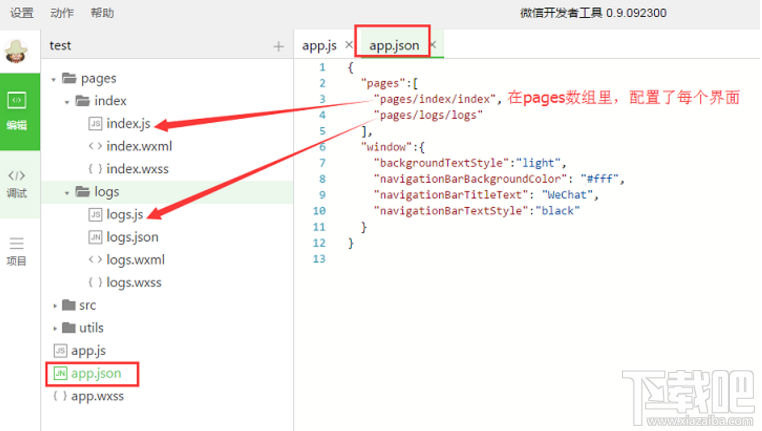Click the JS icon beside index.js

pyautogui.click(x=95, y=123)
